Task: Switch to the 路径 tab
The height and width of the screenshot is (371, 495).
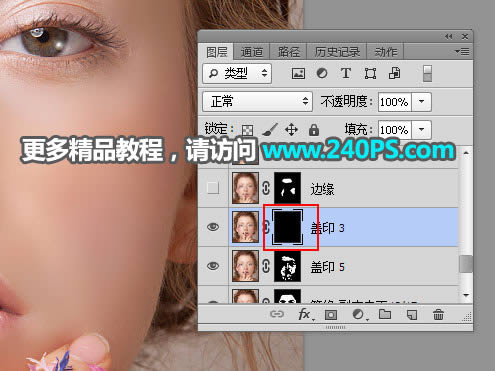Action: [x=289, y=52]
